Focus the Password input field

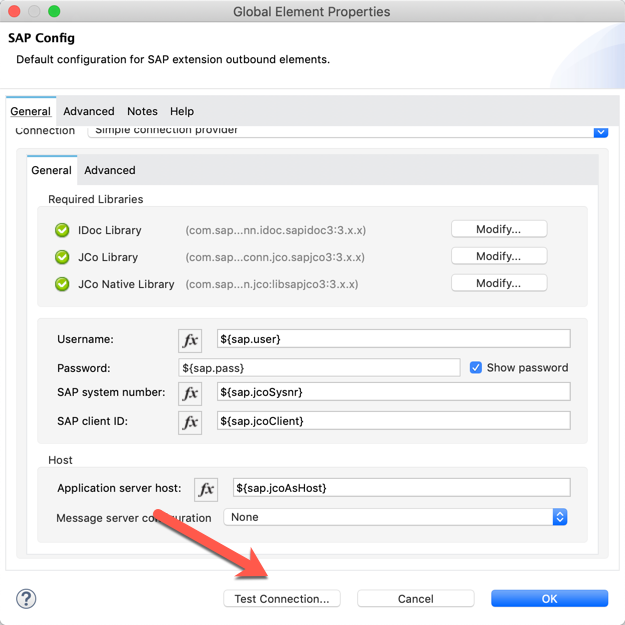click(x=319, y=368)
